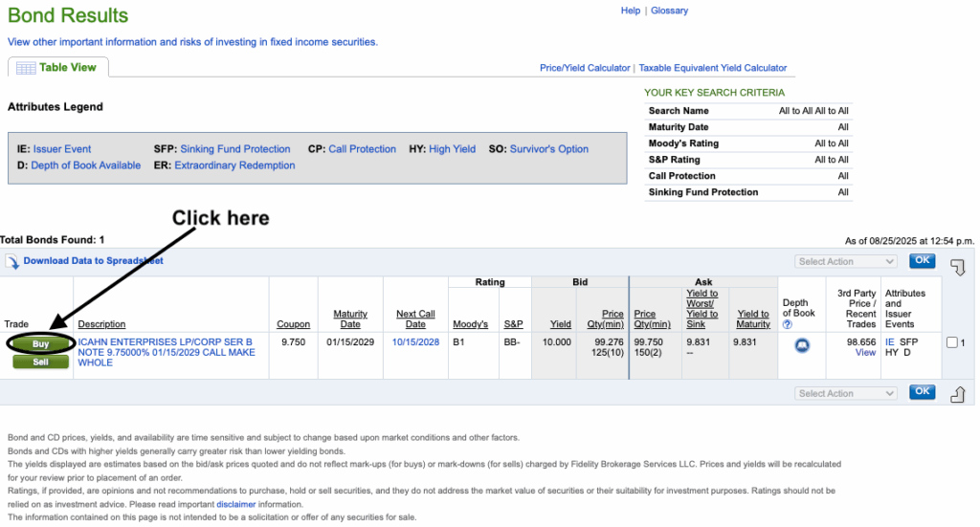Screen dimensions: 980x527
Task: Click the 01/15/2029 maturity date cell
Action: 350,342
